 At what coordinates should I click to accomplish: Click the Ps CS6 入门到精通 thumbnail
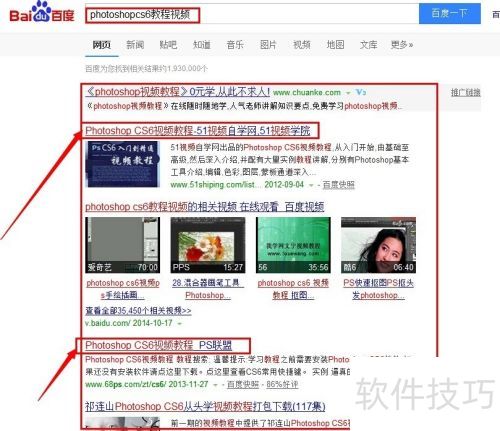click(x=123, y=164)
